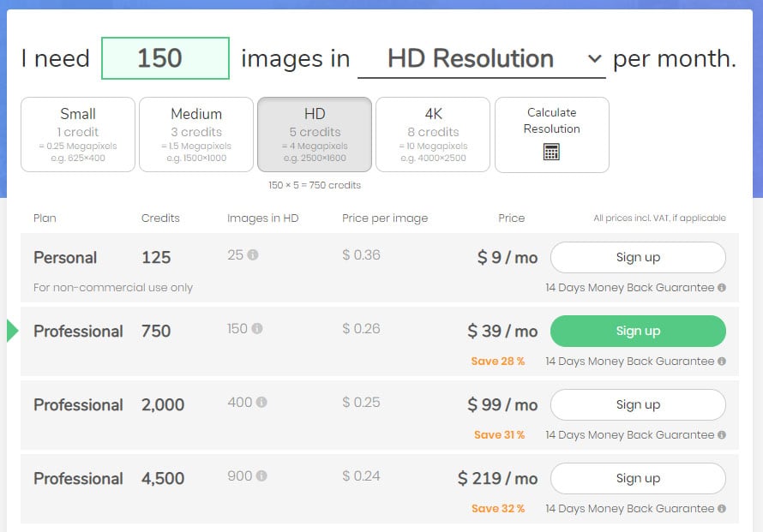The image size is (763, 532).
Task: Sign up for Professional 2,000 credits plan
Action: click(638, 404)
